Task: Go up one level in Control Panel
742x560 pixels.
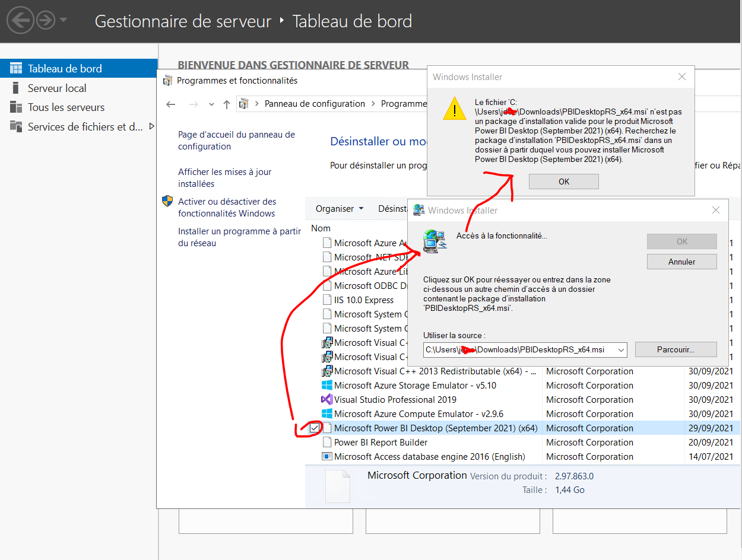Action: tap(227, 104)
